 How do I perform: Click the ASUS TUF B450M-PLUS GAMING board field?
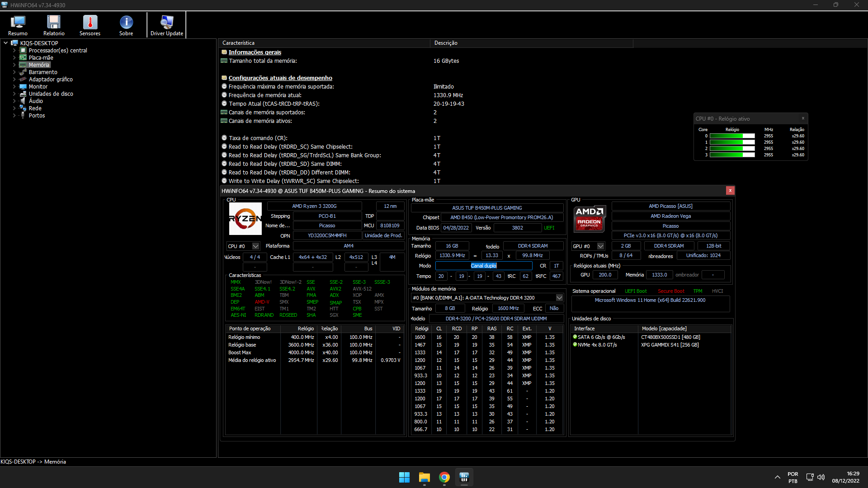pyautogui.click(x=487, y=208)
